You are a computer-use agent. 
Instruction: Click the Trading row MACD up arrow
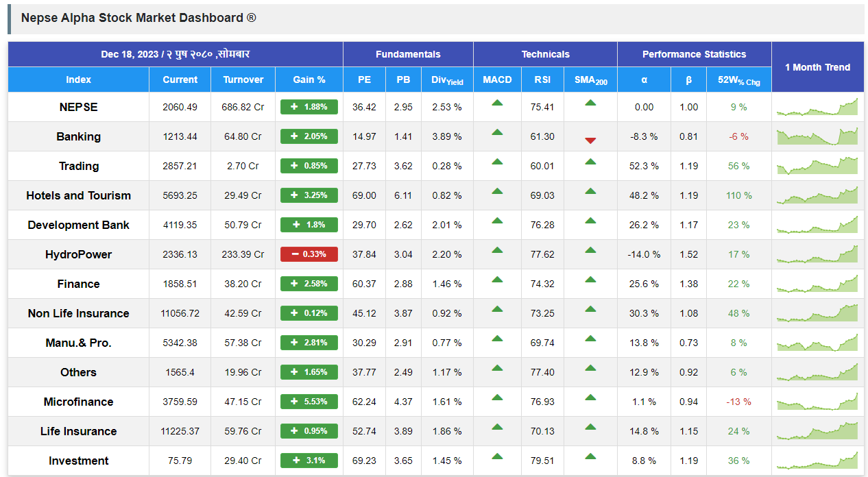coord(497,162)
